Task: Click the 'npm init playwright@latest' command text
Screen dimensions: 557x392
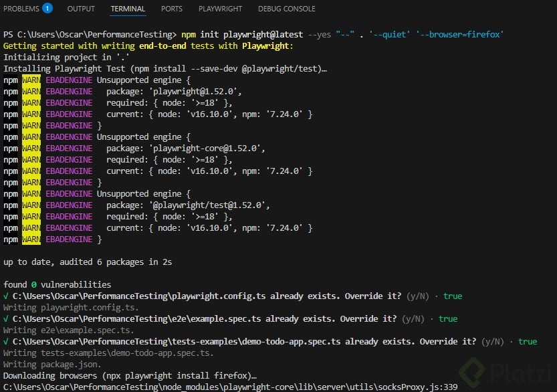Action: coord(242,35)
